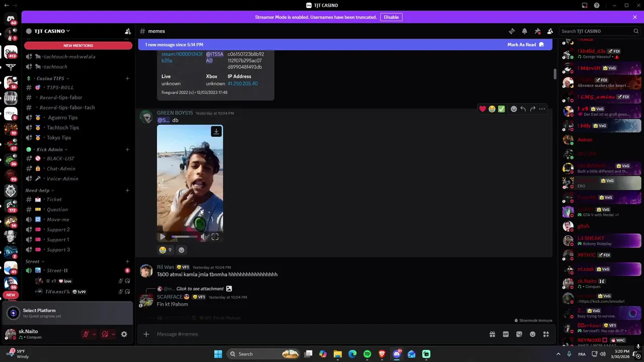
Task: Open input device options arrow beside microphone
Action: click(x=94, y=334)
